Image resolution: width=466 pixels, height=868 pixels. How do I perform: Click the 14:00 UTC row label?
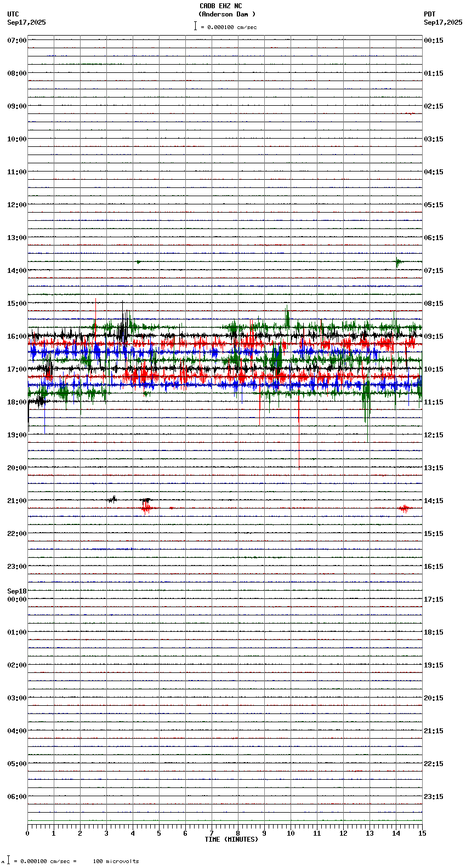(x=17, y=271)
